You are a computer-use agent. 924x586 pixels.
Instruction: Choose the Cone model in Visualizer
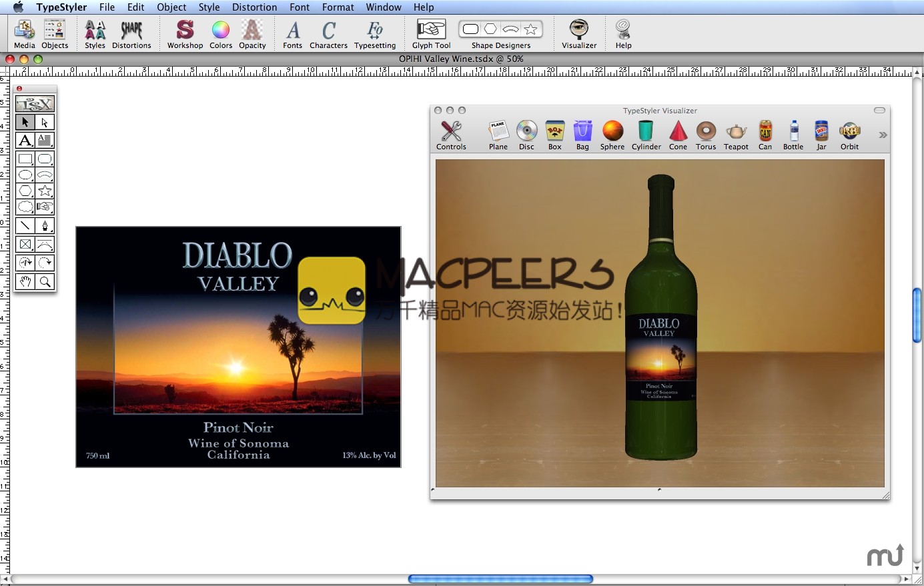pos(678,135)
